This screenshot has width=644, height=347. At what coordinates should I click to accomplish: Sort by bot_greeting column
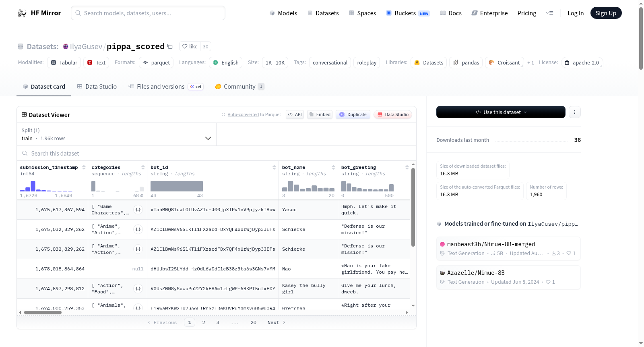tap(407, 167)
